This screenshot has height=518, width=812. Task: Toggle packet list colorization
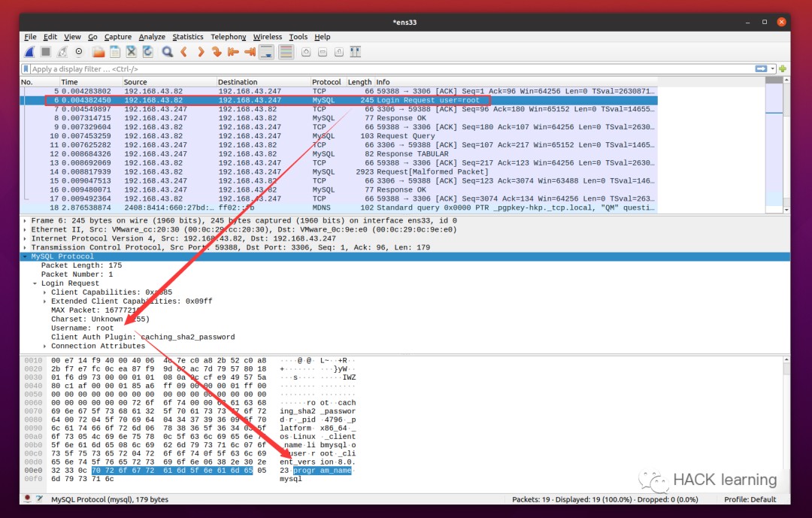[286, 52]
